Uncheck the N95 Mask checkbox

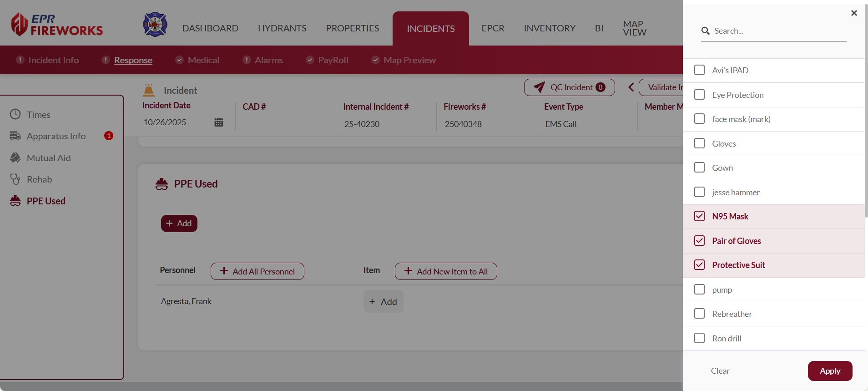click(699, 216)
